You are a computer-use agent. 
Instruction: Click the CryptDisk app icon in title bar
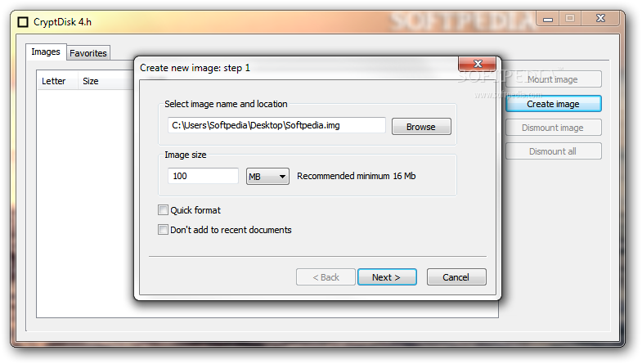pos(23,22)
